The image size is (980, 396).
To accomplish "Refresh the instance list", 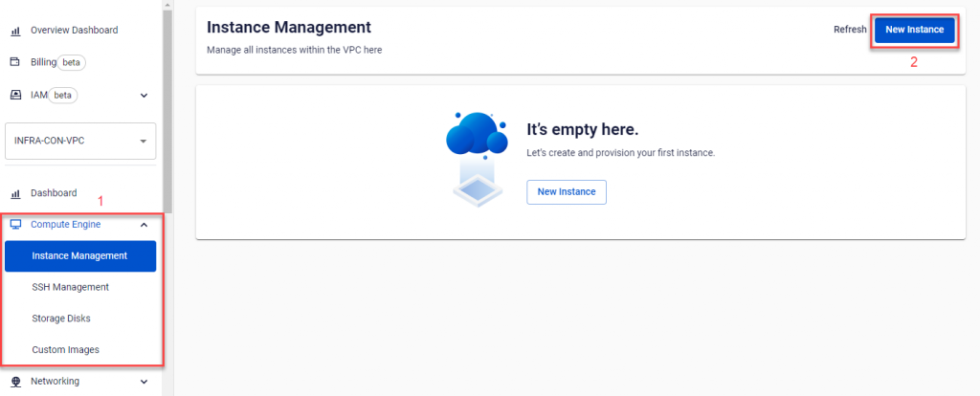I will [850, 30].
